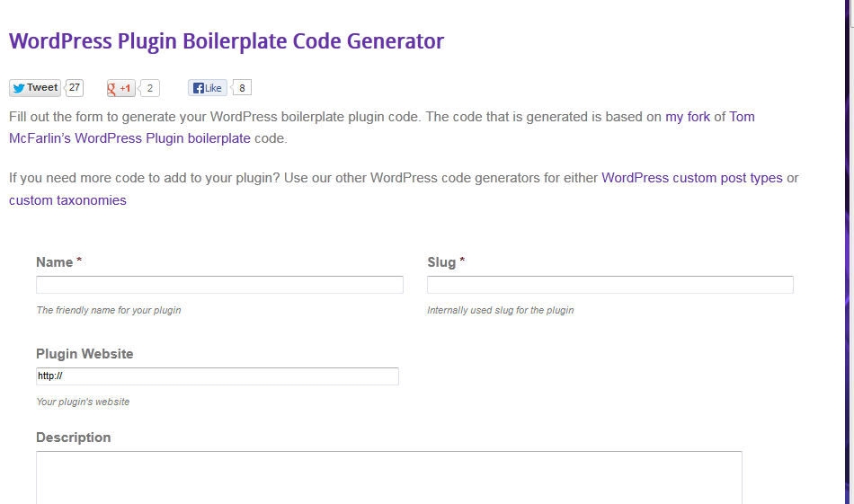Screen dimensions: 854x504
Task: Open the WordPress custom post types link
Action: coord(691,178)
